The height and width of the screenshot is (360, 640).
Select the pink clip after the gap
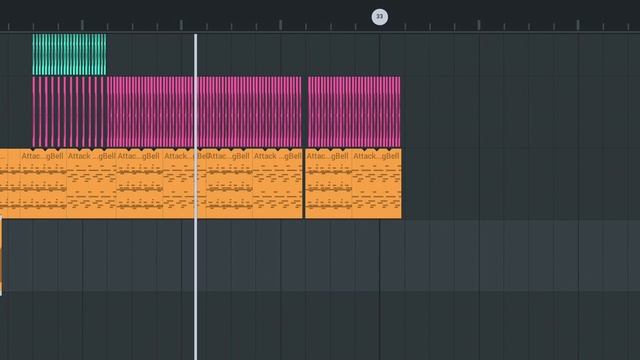[x=354, y=112]
